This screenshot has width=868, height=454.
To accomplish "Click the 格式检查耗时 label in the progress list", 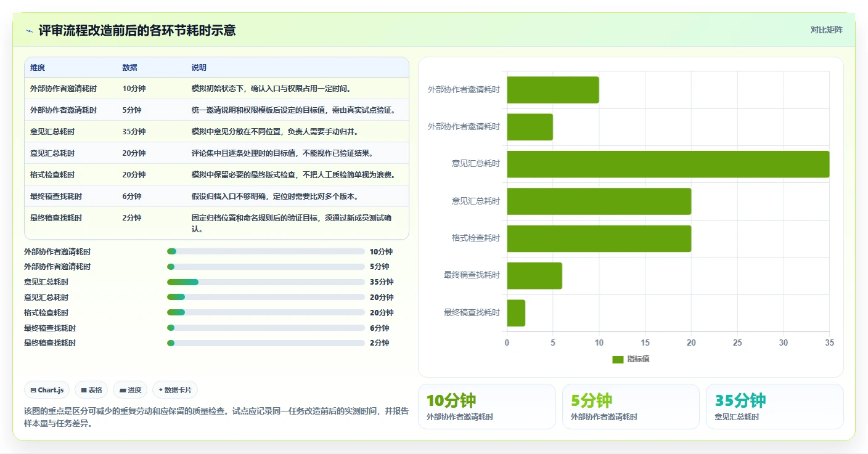I will 46,312.
